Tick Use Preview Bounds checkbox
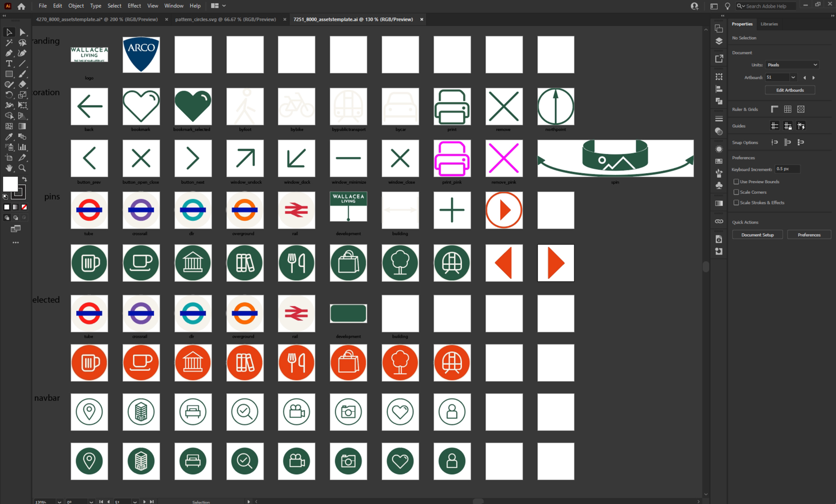The height and width of the screenshot is (504, 836). click(x=736, y=182)
